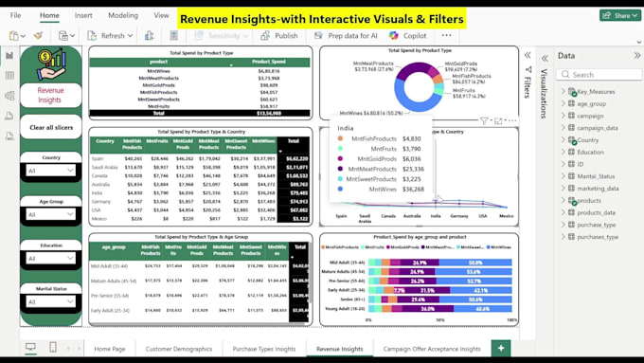Select the Format painter brush icon

coord(38,36)
